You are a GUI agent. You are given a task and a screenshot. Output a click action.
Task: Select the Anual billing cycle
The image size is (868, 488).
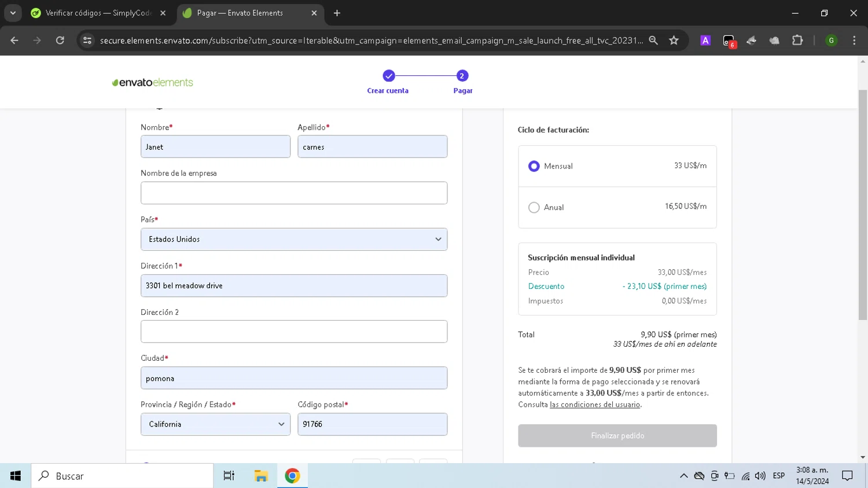coord(534,207)
